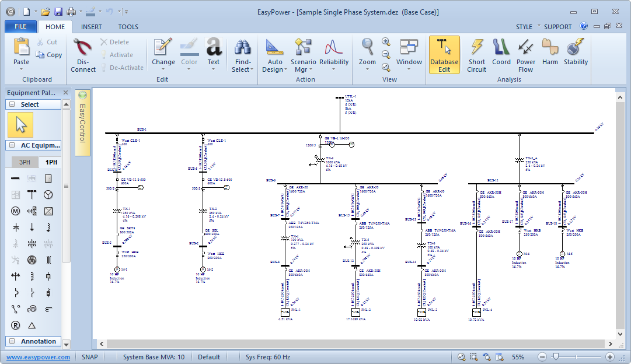
Task: Open the INSERT ribbon tab
Action: 91,27
